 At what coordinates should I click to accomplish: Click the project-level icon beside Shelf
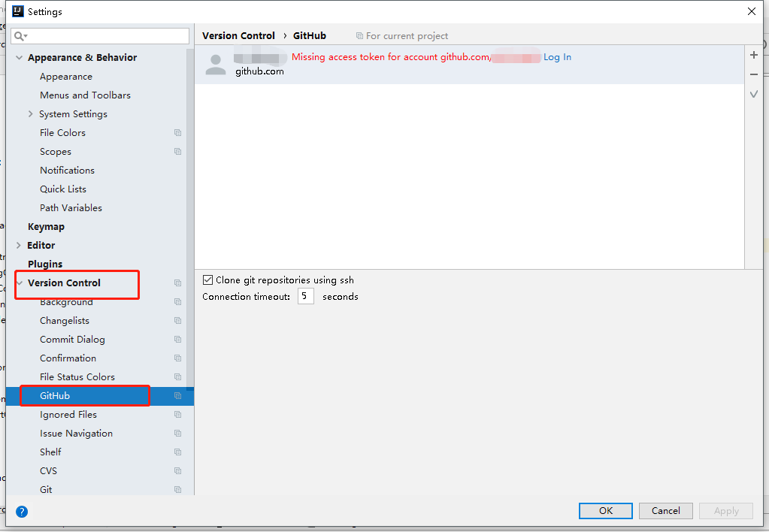tap(177, 452)
